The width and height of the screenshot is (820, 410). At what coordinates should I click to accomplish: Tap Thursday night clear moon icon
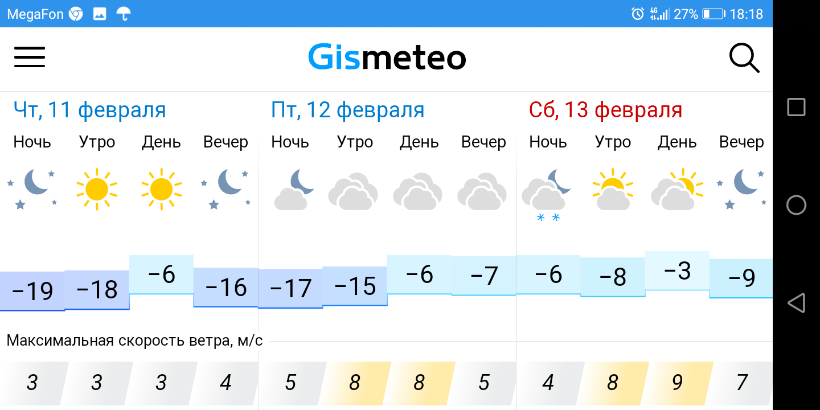tap(33, 187)
